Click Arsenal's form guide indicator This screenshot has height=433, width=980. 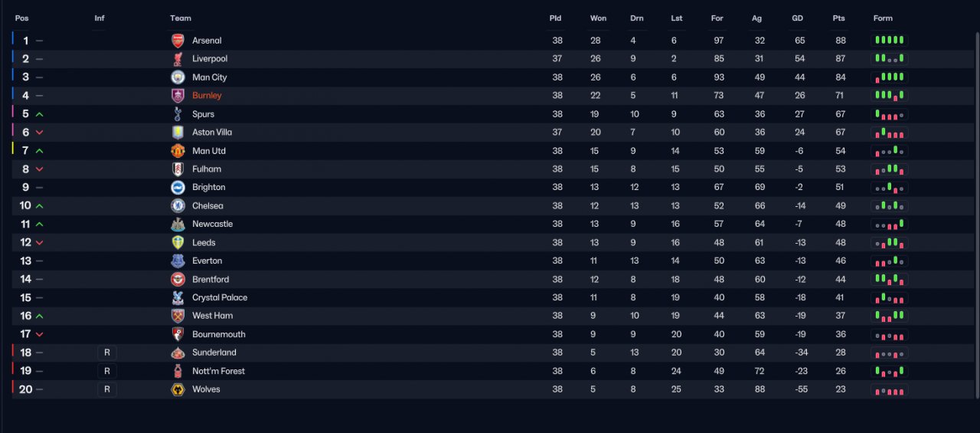[x=890, y=41]
